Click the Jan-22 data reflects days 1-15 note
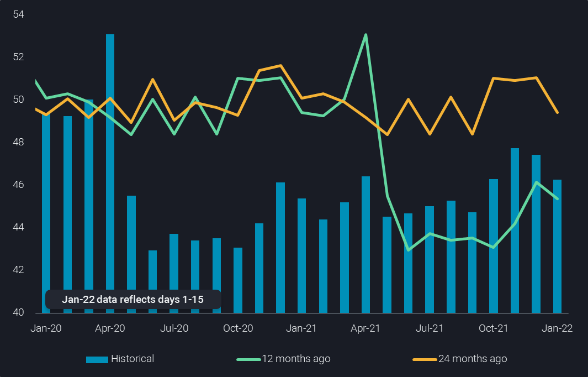588x377 pixels. (x=133, y=299)
